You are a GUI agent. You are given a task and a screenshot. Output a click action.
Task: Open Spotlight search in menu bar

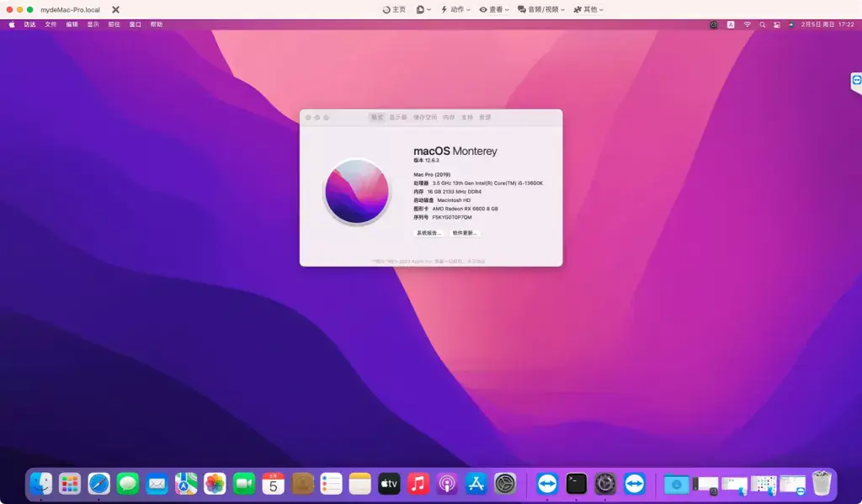pos(763,24)
